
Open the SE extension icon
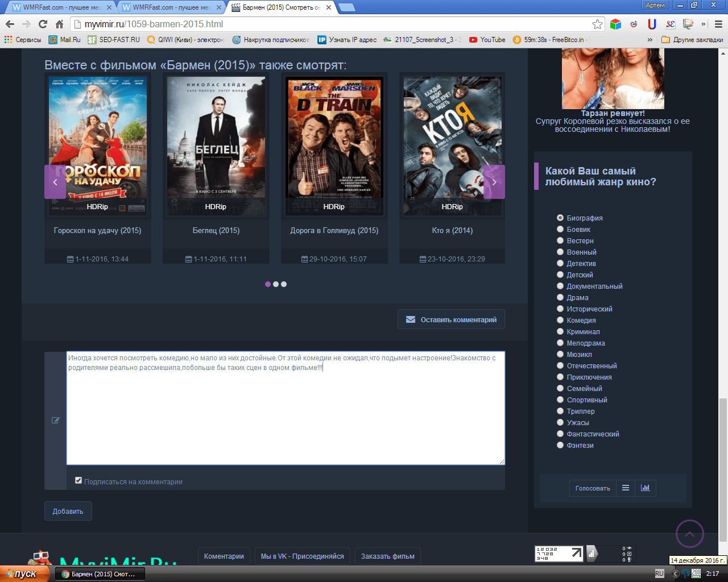point(670,24)
